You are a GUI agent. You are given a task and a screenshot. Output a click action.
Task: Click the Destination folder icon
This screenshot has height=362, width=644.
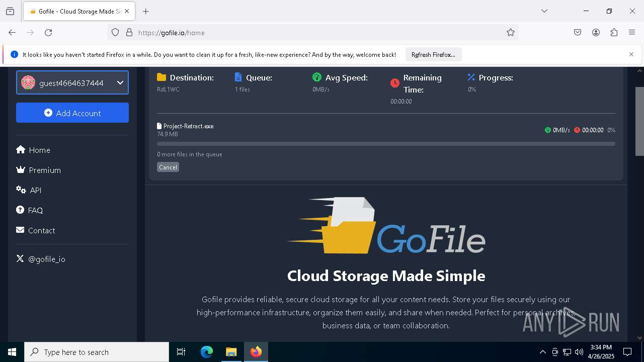(162, 77)
